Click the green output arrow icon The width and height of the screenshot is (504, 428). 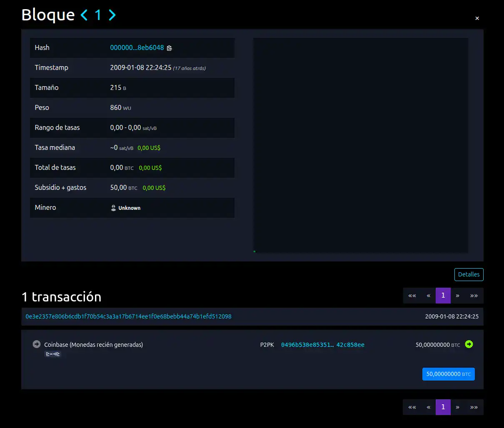click(469, 344)
